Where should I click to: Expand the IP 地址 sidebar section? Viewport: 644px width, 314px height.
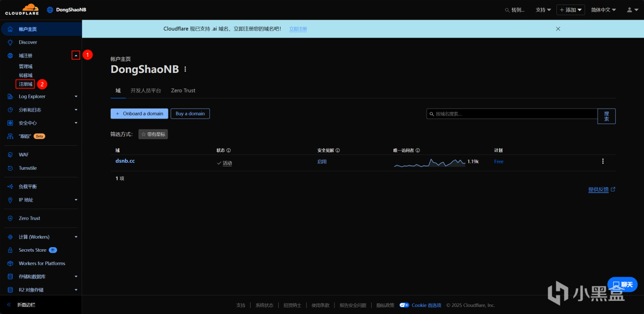point(76,200)
